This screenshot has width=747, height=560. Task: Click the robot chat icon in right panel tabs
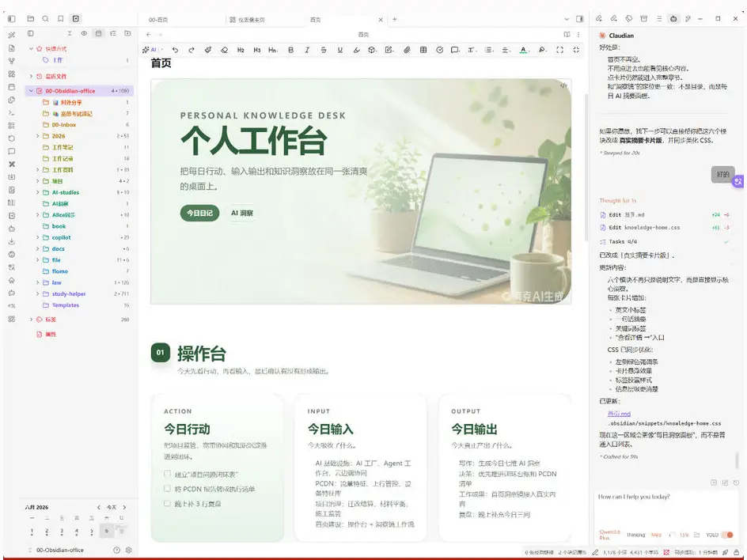(x=673, y=18)
